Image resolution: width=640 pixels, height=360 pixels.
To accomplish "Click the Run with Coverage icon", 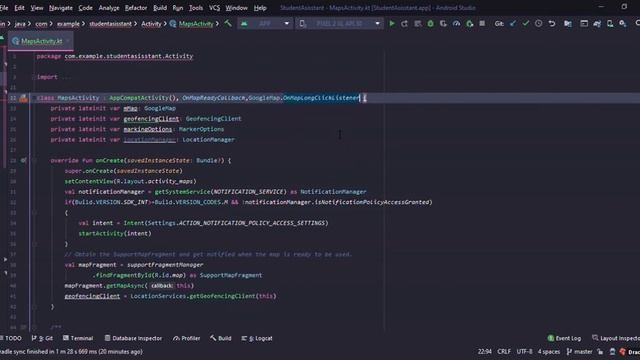I will click(x=443, y=24).
